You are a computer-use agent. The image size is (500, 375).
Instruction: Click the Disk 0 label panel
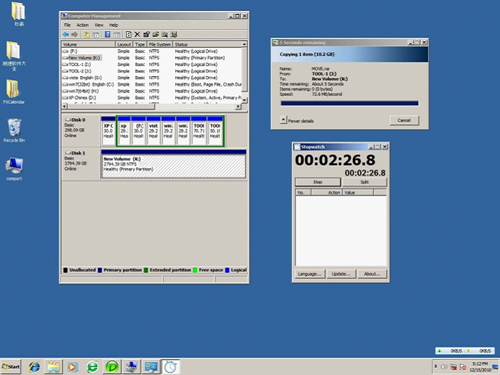[81, 131]
